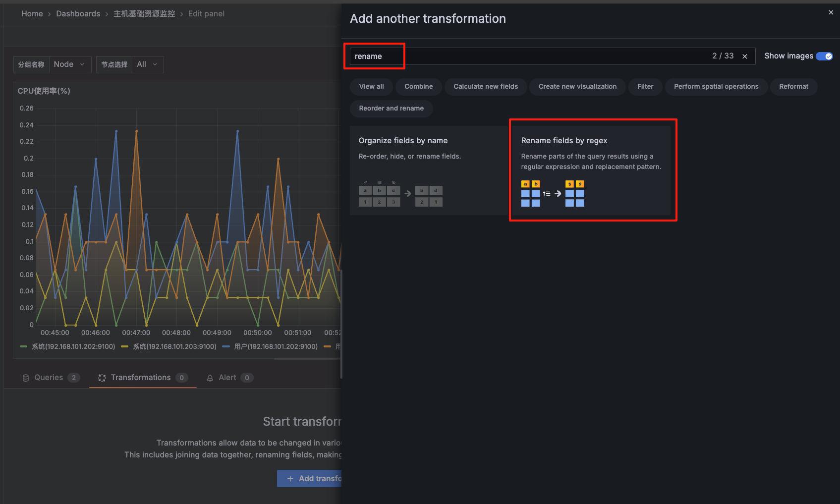Screen dimensions: 840x504
Task: Switch to the Queries tab
Action: pyautogui.click(x=49, y=377)
